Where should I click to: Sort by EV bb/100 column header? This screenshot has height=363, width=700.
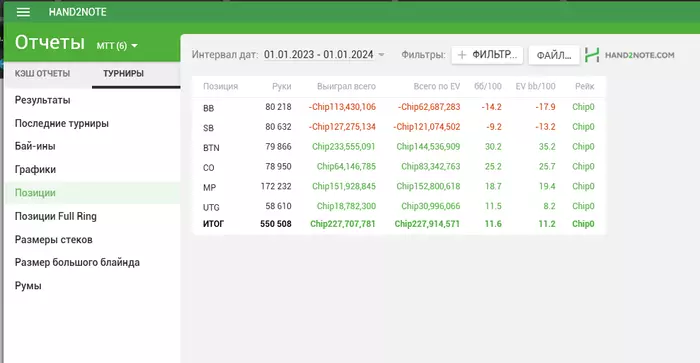coord(535,86)
